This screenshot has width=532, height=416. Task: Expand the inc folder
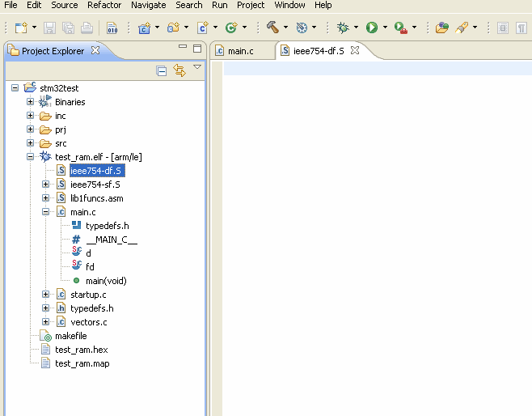tap(30, 116)
